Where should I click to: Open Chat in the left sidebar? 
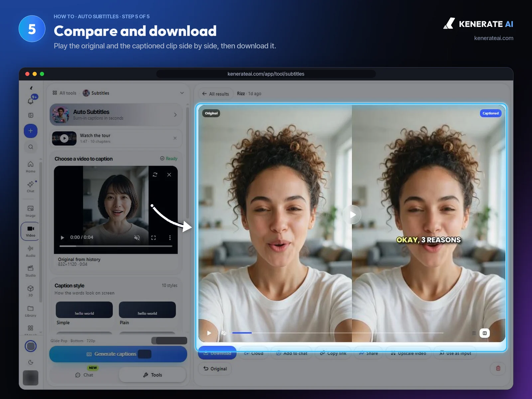pos(31,187)
